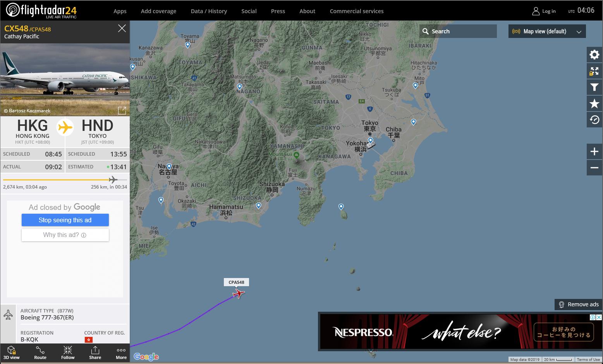Image resolution: width=603 pixels, height=364 pixels.
Task: Open Commercial services menu
Action: tap(357, 11)
